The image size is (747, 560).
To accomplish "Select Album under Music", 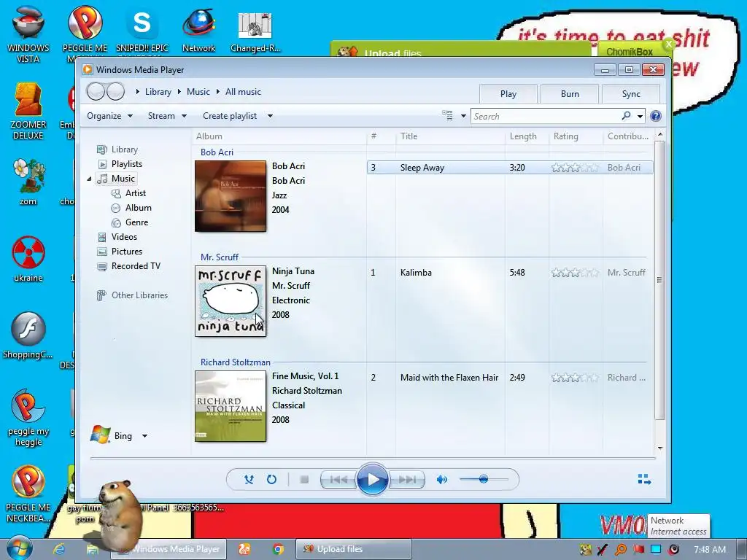I will (x=138, y=208).
